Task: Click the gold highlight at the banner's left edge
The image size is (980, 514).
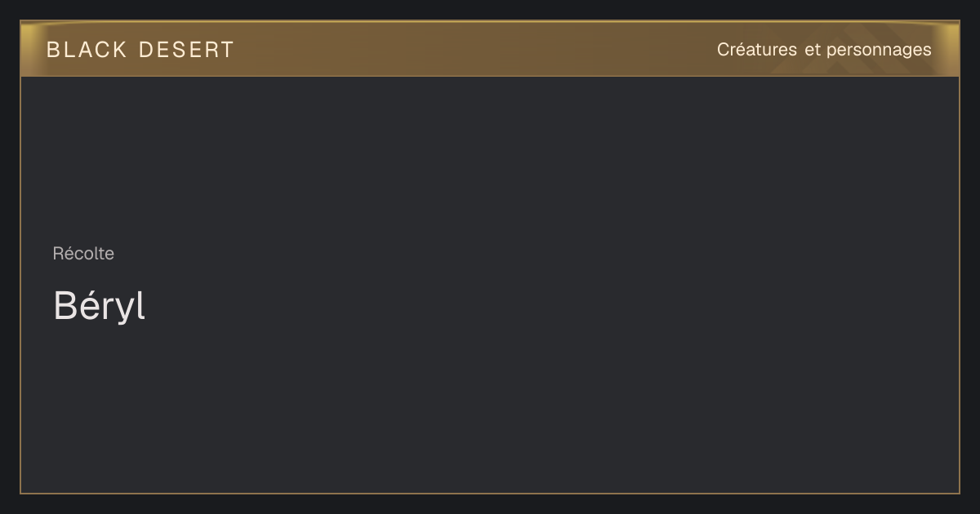Action: (31, 49)
